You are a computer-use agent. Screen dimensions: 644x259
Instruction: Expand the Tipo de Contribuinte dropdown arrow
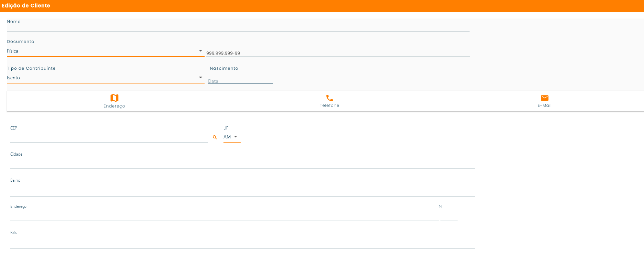pos(200,78)
